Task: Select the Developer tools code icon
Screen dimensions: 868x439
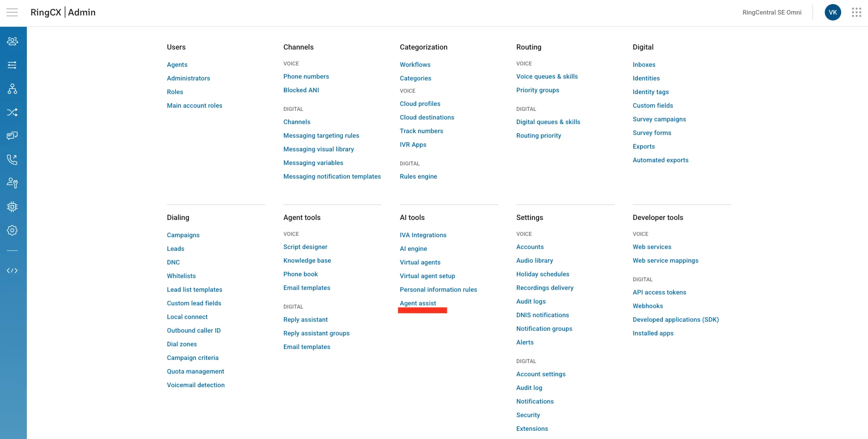Action: [x=12, y=270]
